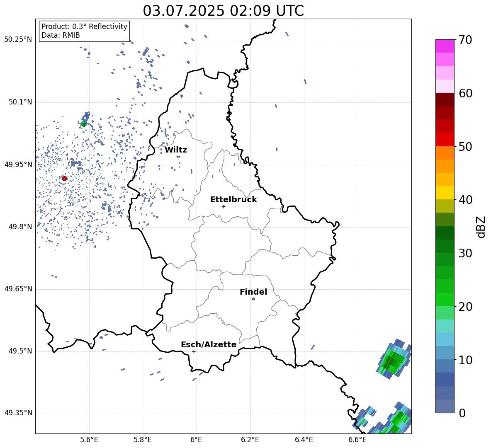This screenshot has width=491, height=448.
Task: Click the dark maroon colorbar segment below 60
Action: pyautogui.click(x=445, y=99)
